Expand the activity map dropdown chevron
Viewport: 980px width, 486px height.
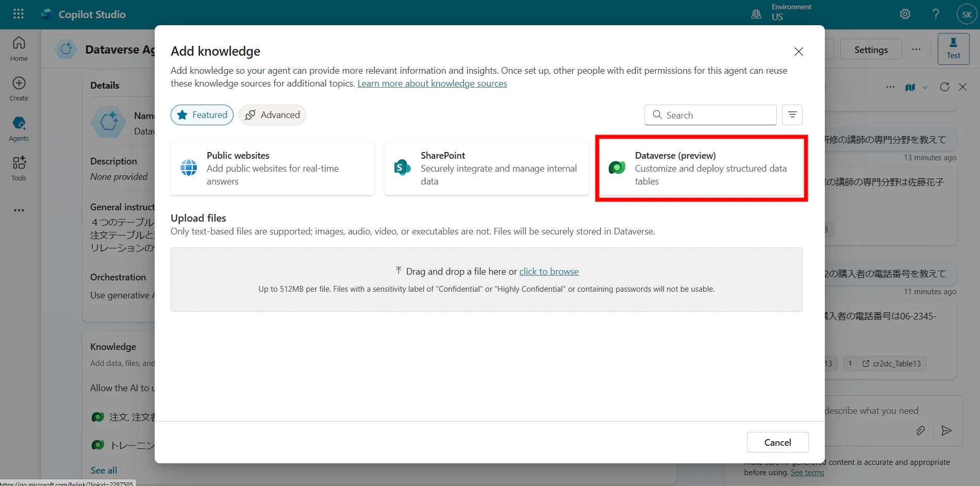925,88
